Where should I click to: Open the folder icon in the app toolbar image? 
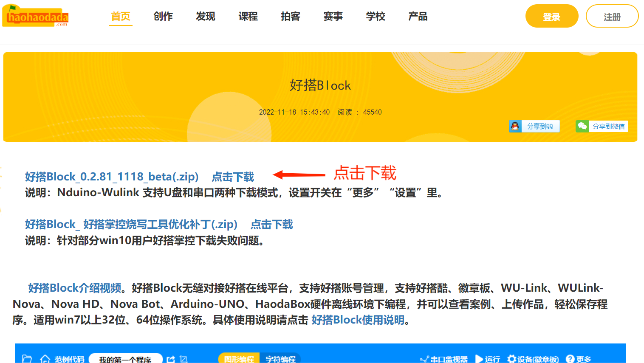click(27, 359)
